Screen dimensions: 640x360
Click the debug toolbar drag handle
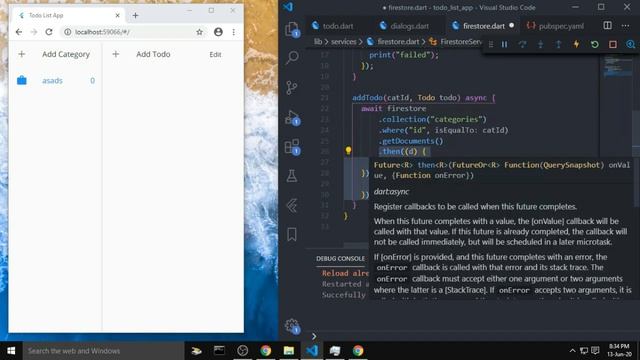pos(491,44)
